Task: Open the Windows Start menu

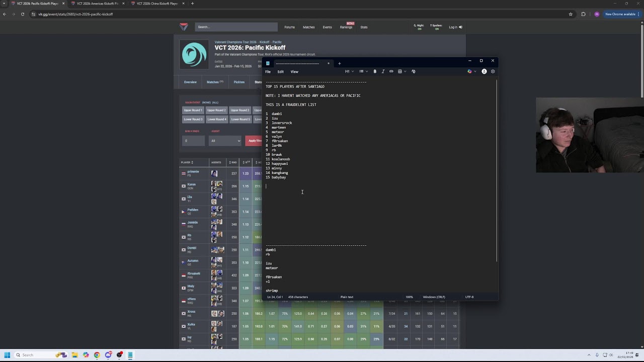Action: point(7,355)
